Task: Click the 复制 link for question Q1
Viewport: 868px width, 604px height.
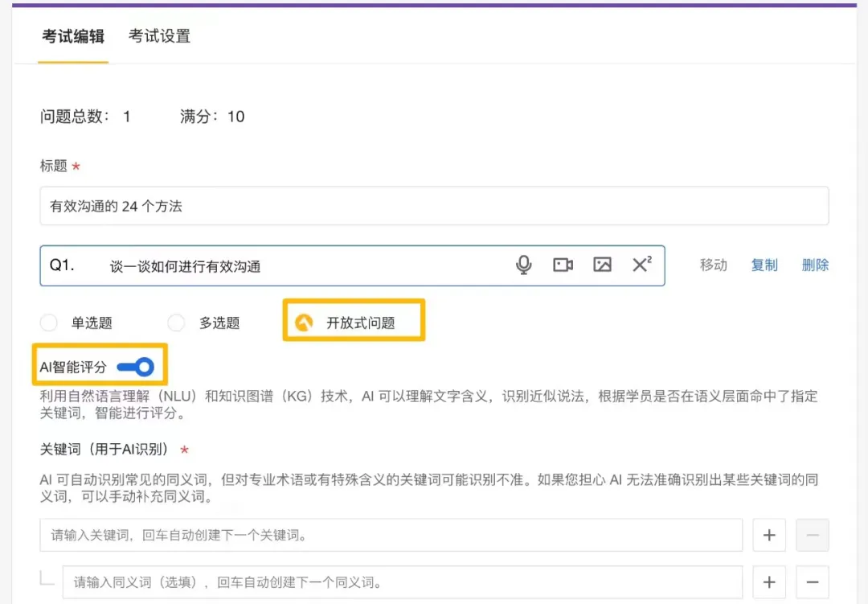Action: click(x=764, y=265)
